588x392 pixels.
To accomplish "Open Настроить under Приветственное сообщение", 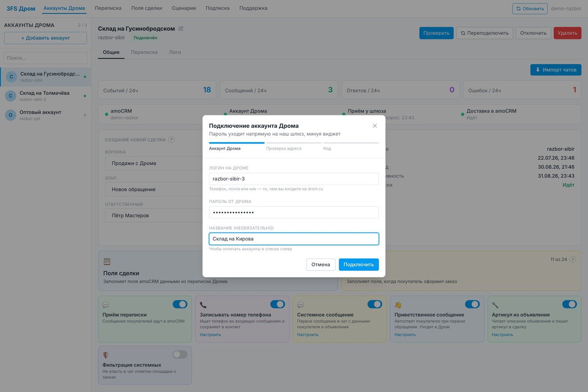I will [405, 335].
